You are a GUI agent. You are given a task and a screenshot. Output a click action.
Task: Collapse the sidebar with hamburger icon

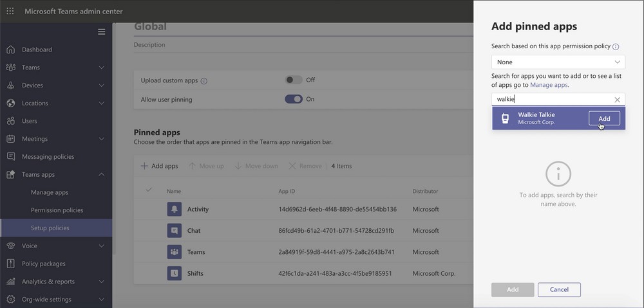click(x=101, y=32)
